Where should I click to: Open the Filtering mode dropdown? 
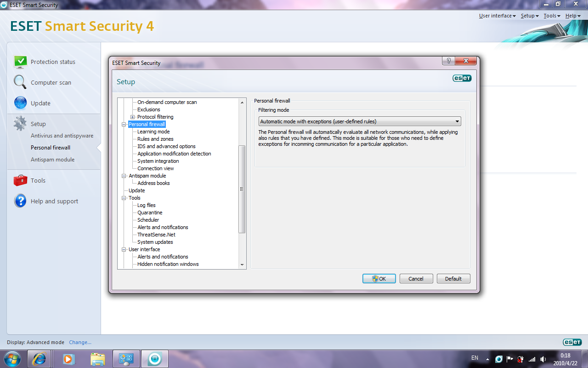click(360, 121)
